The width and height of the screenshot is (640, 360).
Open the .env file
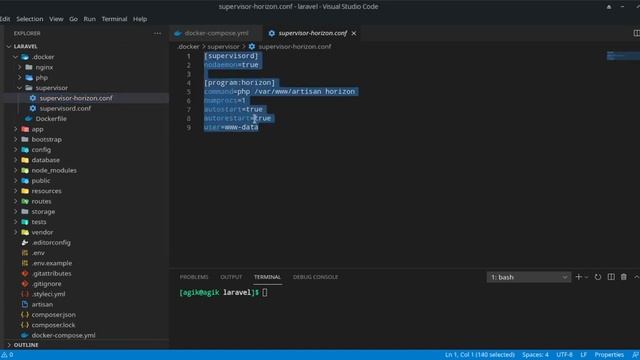click(x=38, y=253)
